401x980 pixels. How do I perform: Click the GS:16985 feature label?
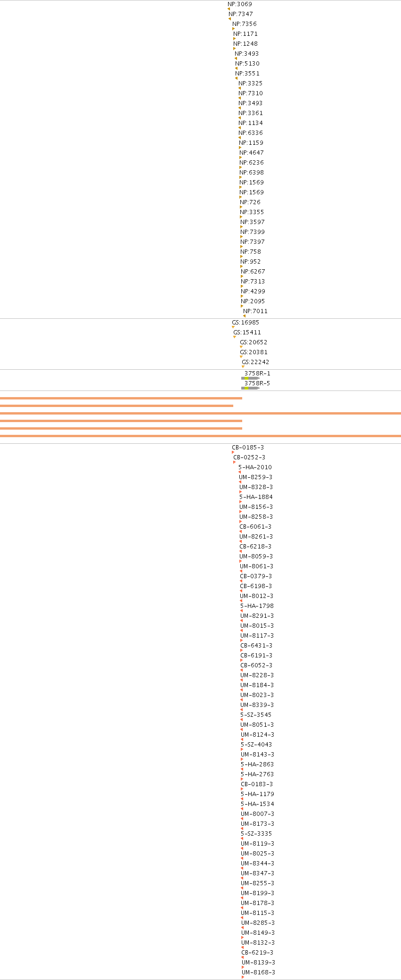(x=246, y=323)
